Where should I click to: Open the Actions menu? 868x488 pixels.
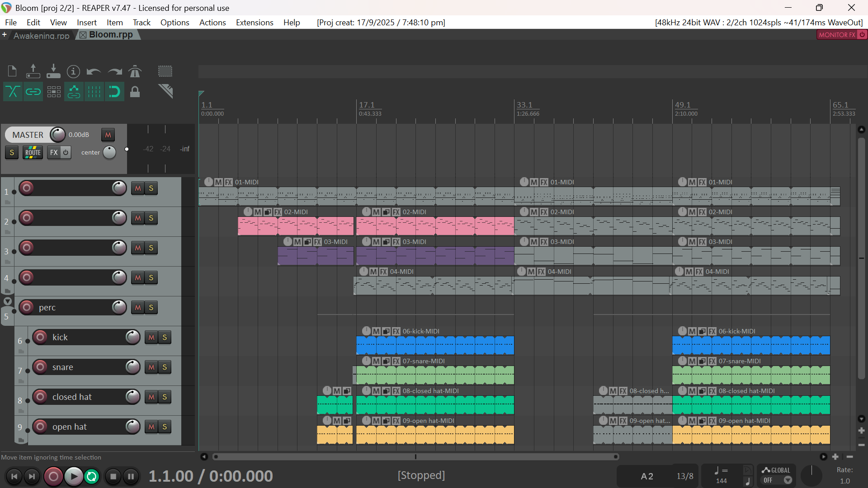pos(212,23)
